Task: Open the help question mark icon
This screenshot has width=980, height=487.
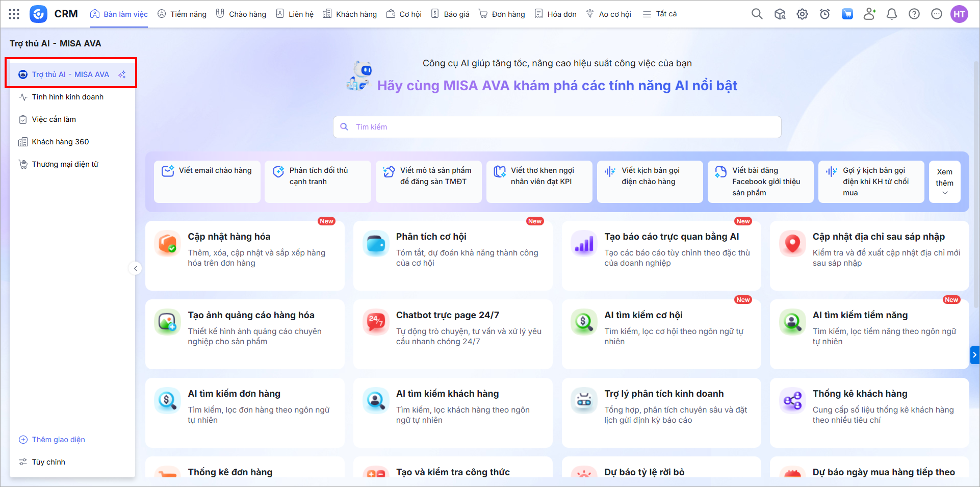Action: tap(914, 14)
